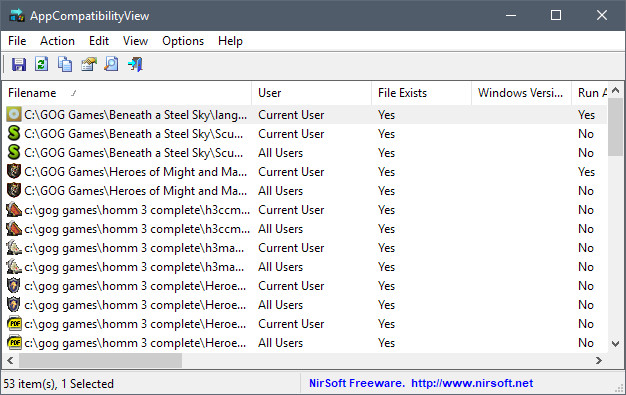Screen dimensions: 626x395
Task: Click the Find magnifier toolbar icon
Action: (x=111, y=64)
